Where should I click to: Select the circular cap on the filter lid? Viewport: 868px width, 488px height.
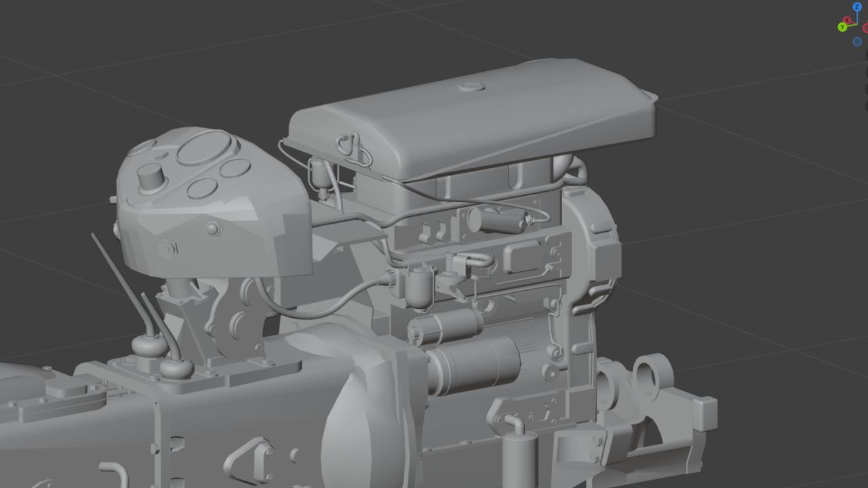pyautogui.click(x=471, y=87)
